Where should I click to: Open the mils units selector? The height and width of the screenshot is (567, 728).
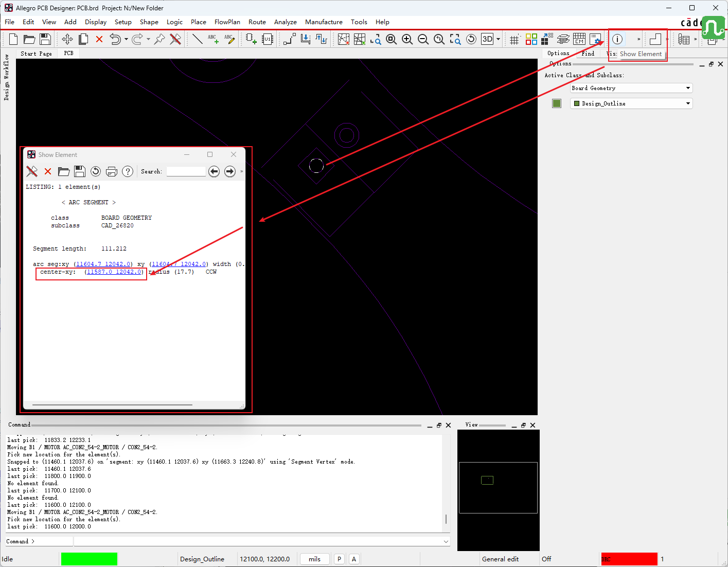[315, 559]
